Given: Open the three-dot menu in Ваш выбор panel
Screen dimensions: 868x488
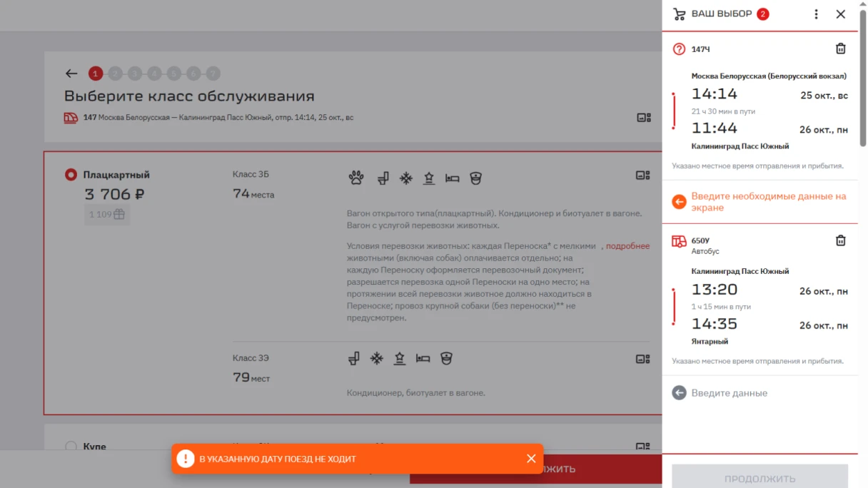Looking at the screenshot, I should pos(816,14).
